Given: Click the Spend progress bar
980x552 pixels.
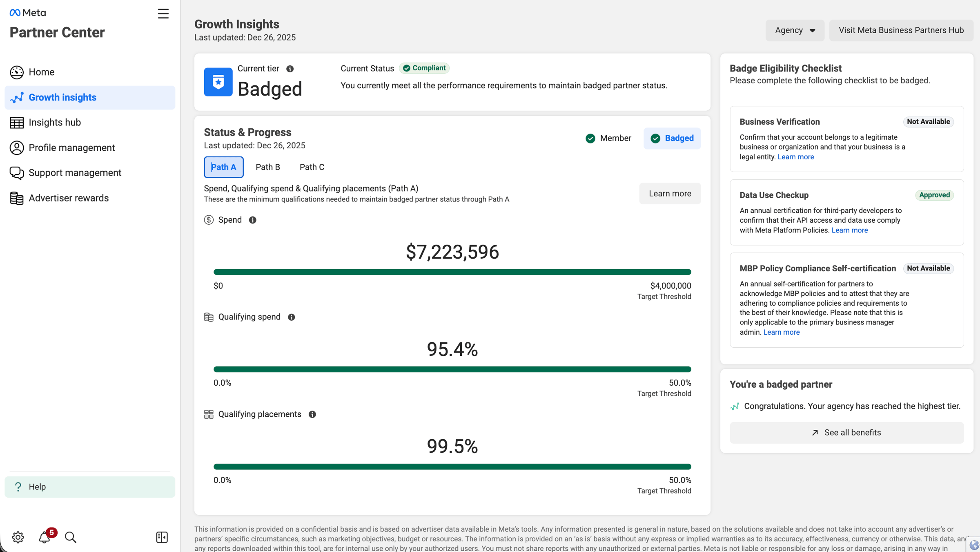Looking at the screenshot, I should point(452,272).
